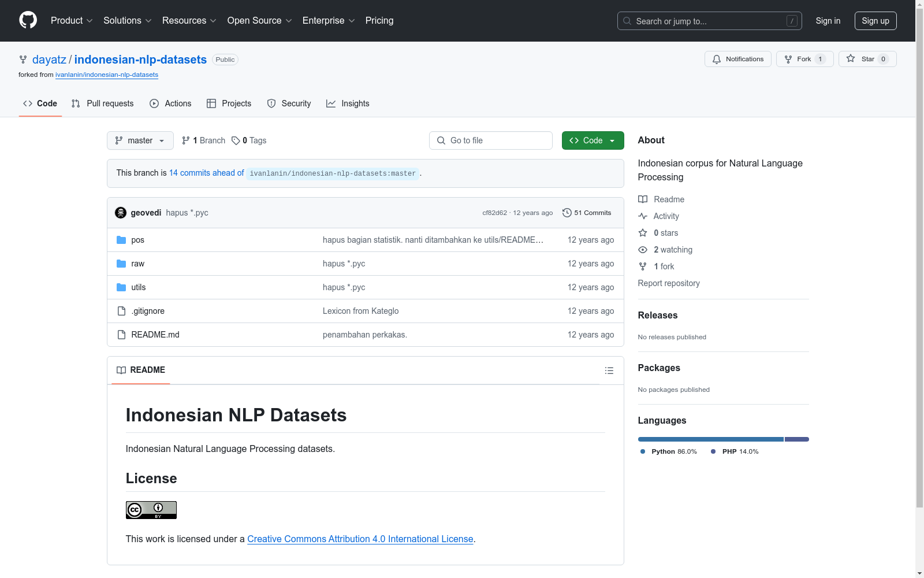Go to the Projects tab
The height and width of the screenshot is (578, 924).
click(x=229, y=103)
